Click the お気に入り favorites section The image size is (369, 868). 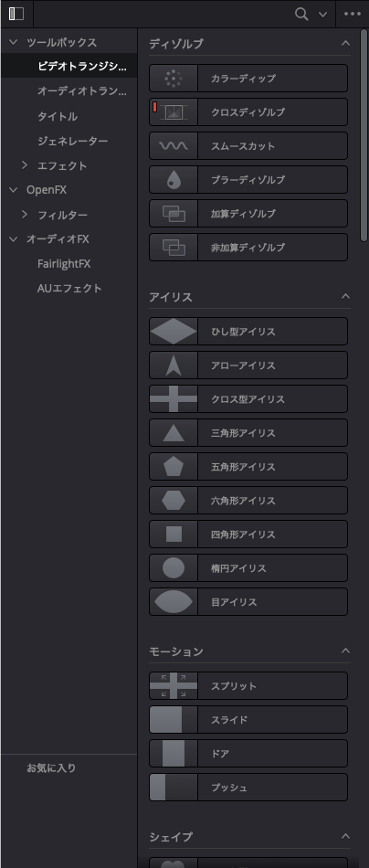(51, 767)
